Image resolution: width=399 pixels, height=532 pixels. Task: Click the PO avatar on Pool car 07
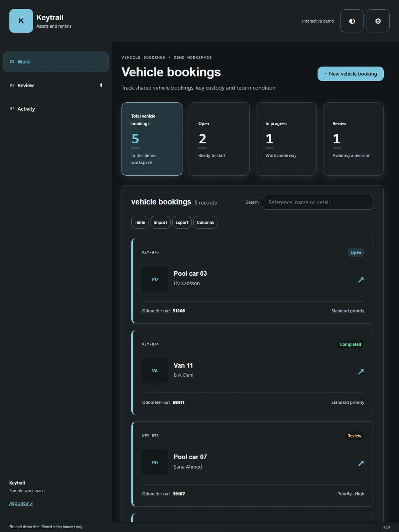[x=155, y=463]
